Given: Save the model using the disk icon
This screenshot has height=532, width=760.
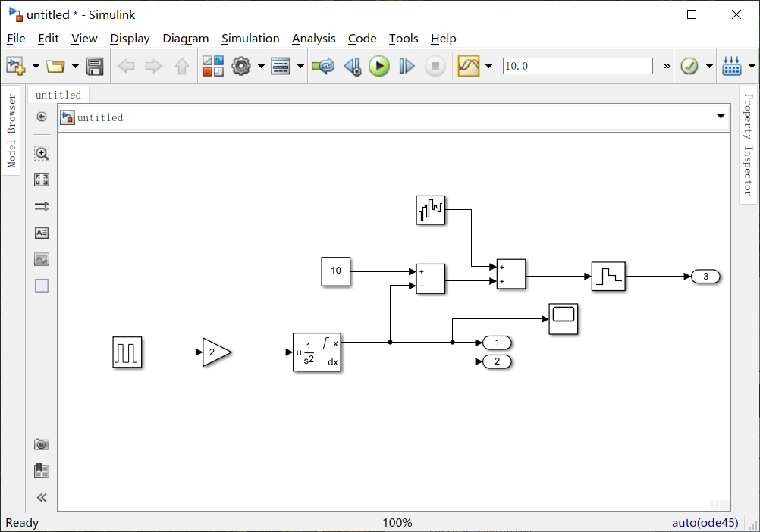Looking at the screenshot, I should (94, 65).
